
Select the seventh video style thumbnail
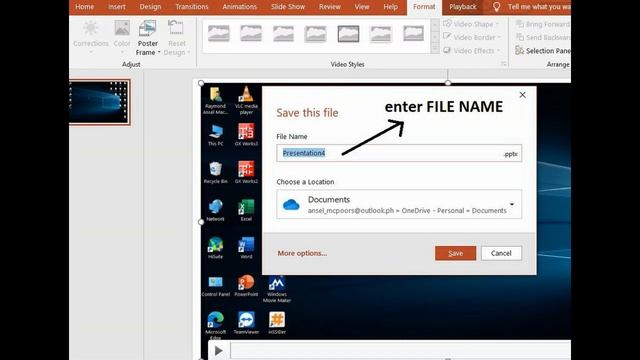(x=413, y=33)
